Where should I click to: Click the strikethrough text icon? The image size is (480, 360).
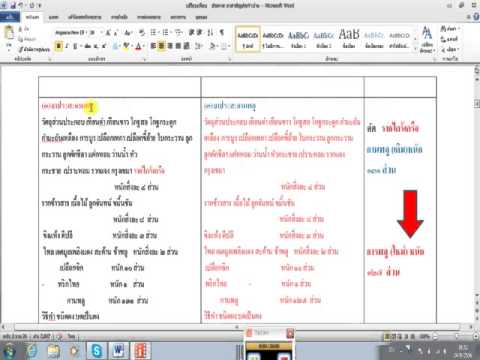[87, 46]
